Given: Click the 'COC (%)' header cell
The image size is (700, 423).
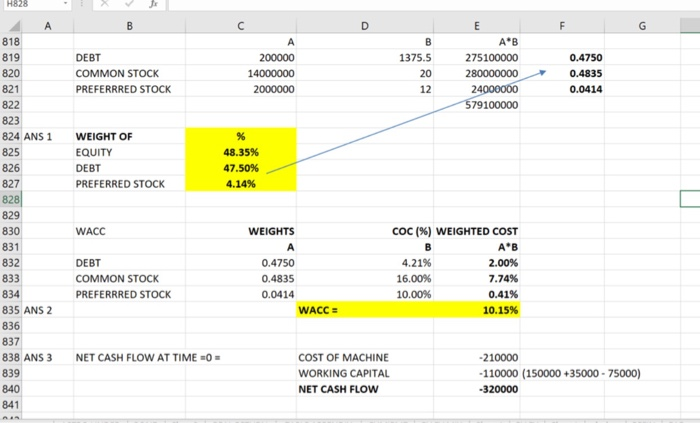Looking at the screenshot, I should (365, 231).
